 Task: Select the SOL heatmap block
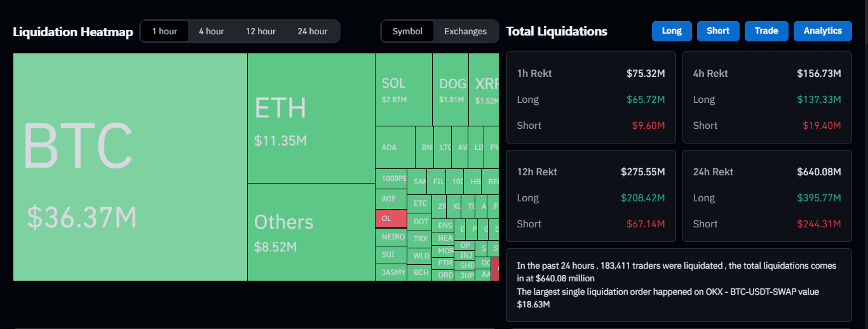tap(403, 90)
